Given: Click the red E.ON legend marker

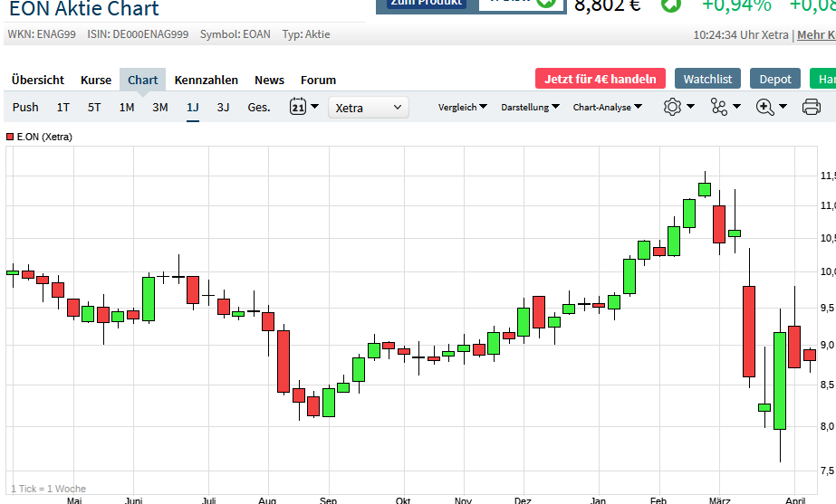Looking at the screenshot, I should click(10, 137).
